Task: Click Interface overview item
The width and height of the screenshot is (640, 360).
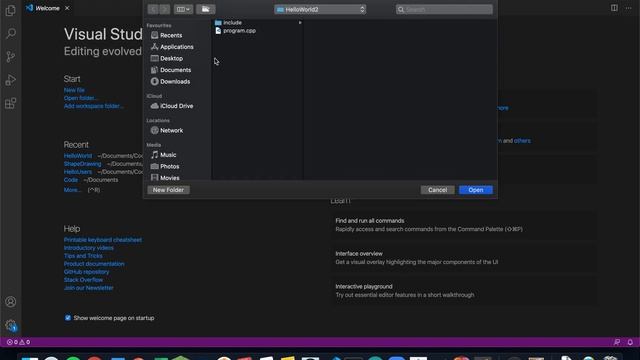Action: (463, 258)
